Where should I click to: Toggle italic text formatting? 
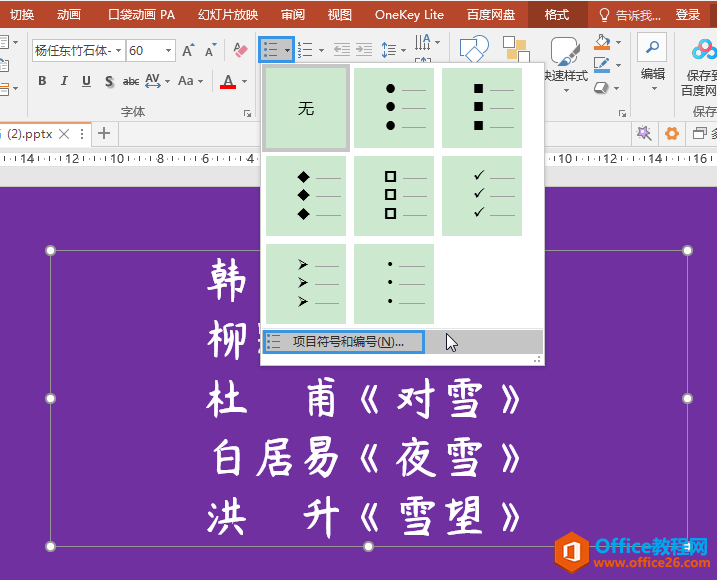(64, 81)
